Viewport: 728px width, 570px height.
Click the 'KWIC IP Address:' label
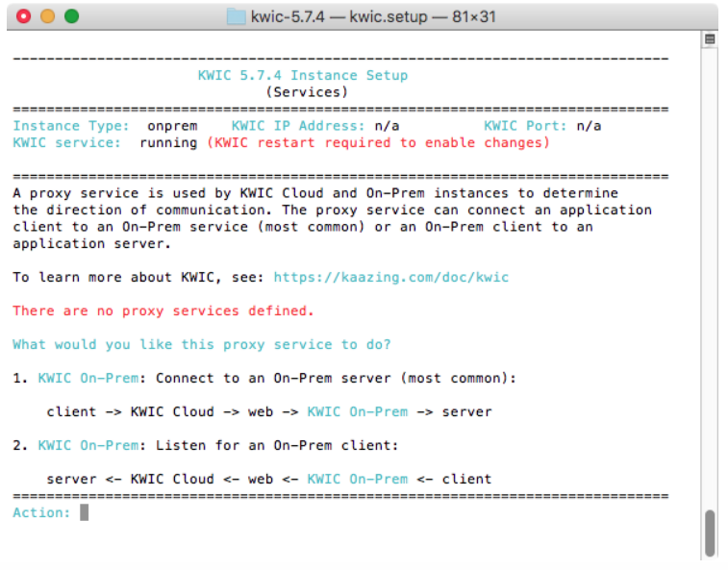[x=298, y=126]
